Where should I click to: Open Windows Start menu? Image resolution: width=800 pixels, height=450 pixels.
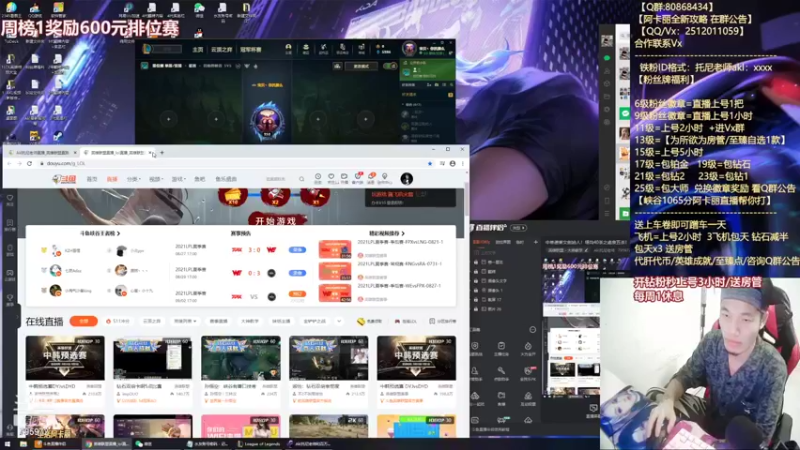click(x=7, y=444)
